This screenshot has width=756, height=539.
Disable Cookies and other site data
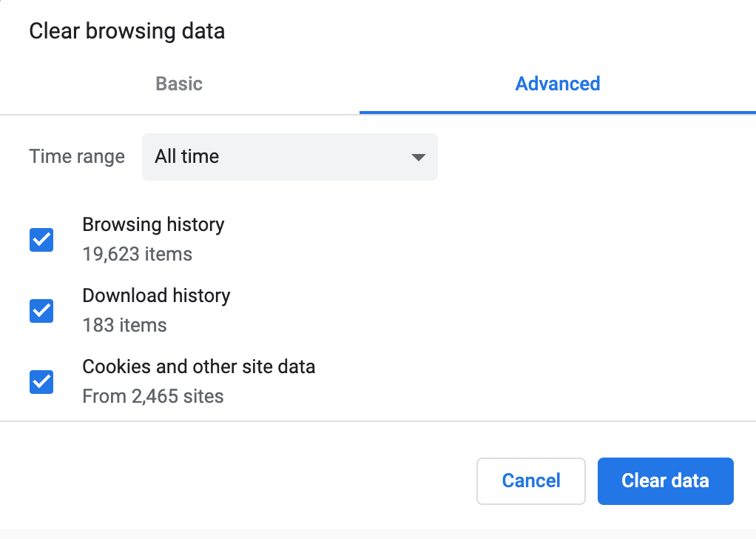tap(41, 382)
